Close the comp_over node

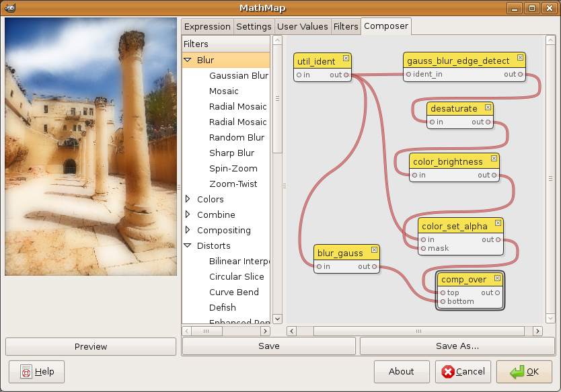pyautogui.click(x=497, y=278)
